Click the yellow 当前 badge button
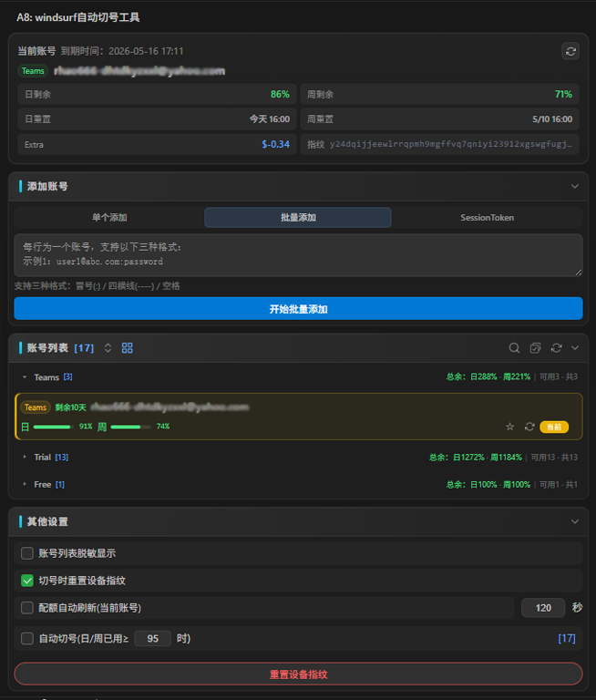596x700 pixels. pyautogui.click(x=554, y=427)
